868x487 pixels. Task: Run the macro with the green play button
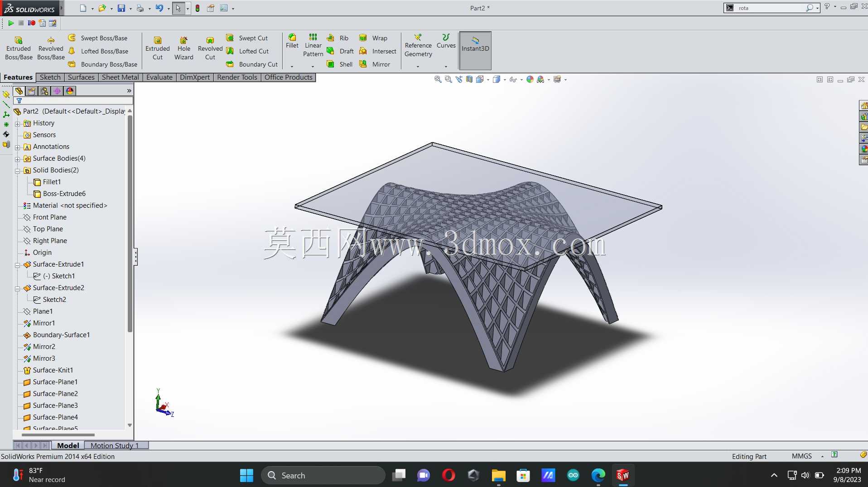[11, 23]
